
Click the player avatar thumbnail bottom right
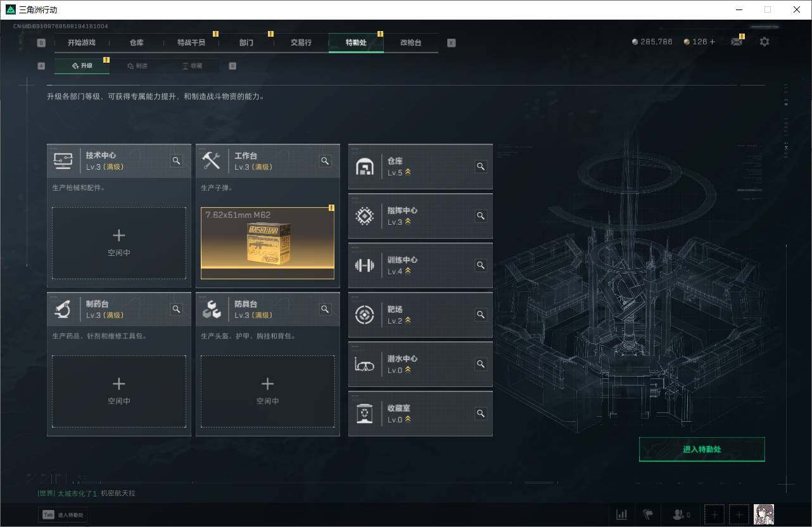(x=764, y=514)
